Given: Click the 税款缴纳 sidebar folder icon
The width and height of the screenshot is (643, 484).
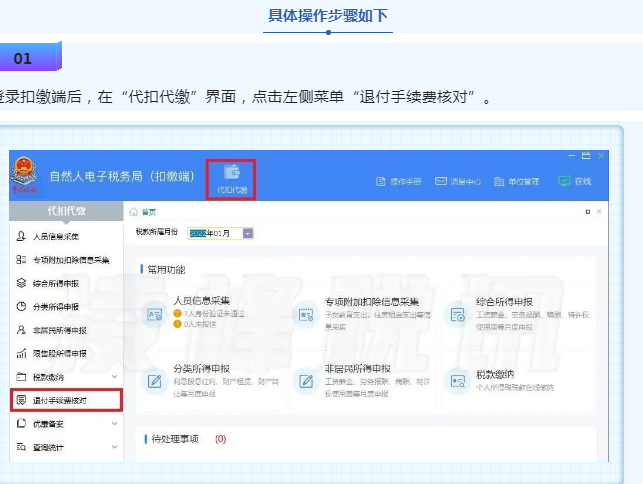Looking at the screenshot, I should click(21, 376).
